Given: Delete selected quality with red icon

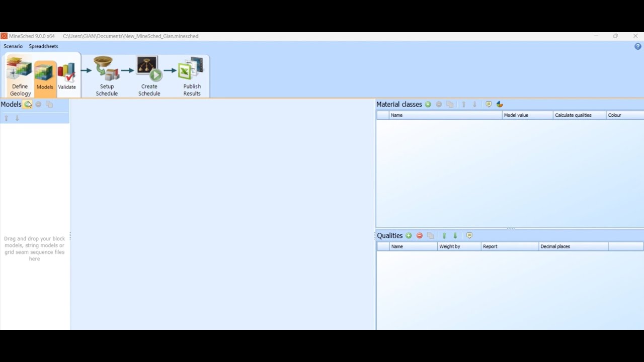Looking at the screenshot, I should [420, 235].
